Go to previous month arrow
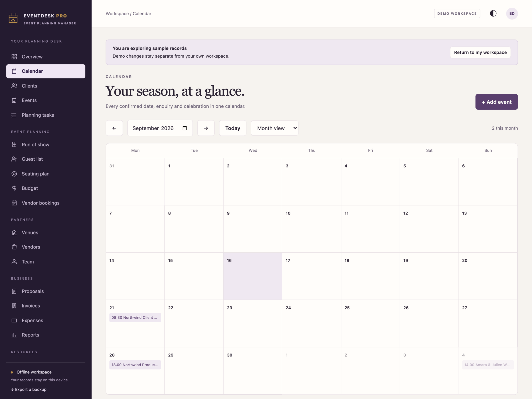 (114, 128)
